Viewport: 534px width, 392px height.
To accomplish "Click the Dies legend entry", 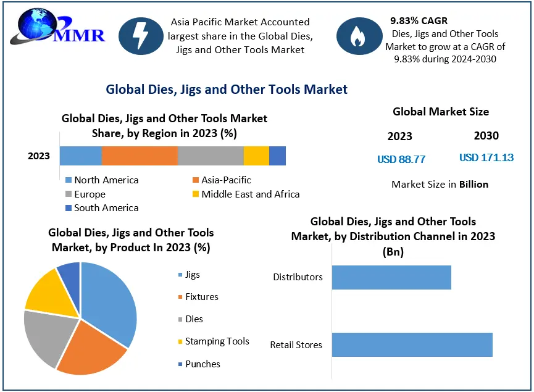I will pyautogui.click(x=191, y=319).
